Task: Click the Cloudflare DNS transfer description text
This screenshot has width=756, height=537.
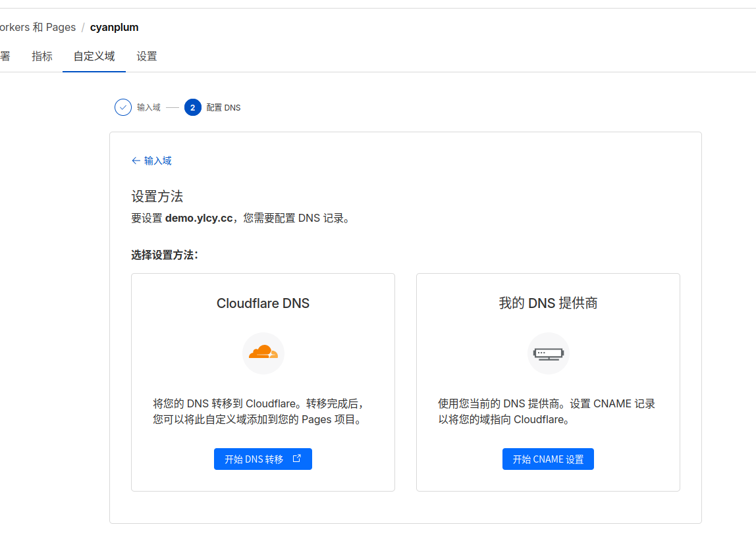Action: [x=259, y=411]
